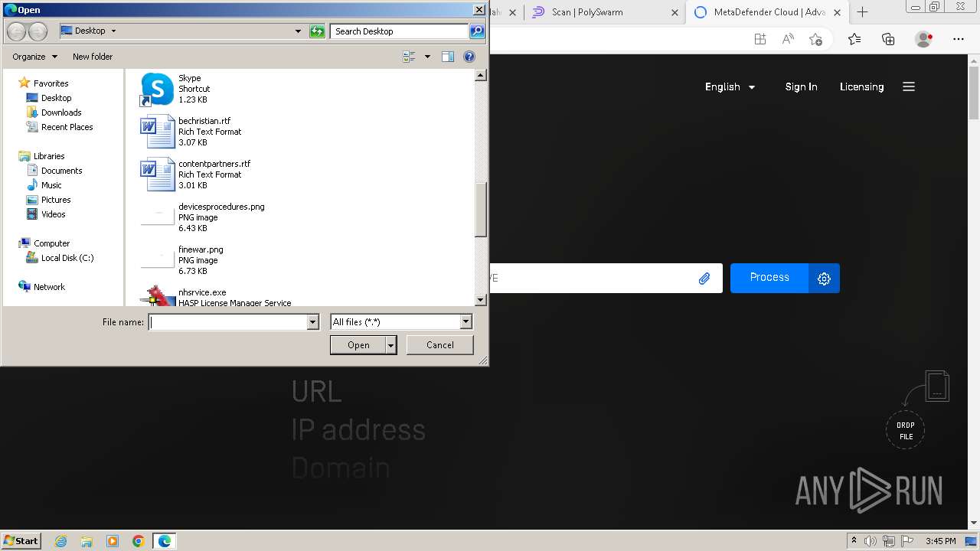Screen dimensions: 980x551
Task: Expand the File name history dropdown
Action: [312, 322]
